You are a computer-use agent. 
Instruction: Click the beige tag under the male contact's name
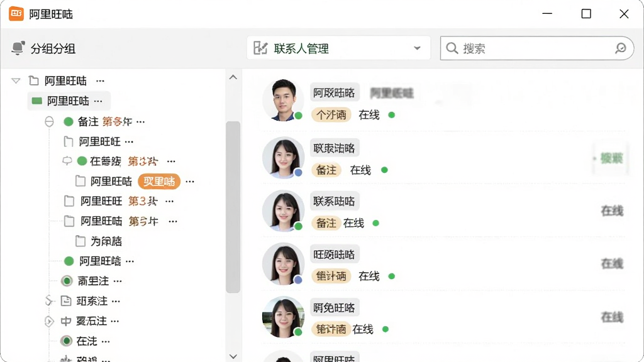(x=331, y=115)
